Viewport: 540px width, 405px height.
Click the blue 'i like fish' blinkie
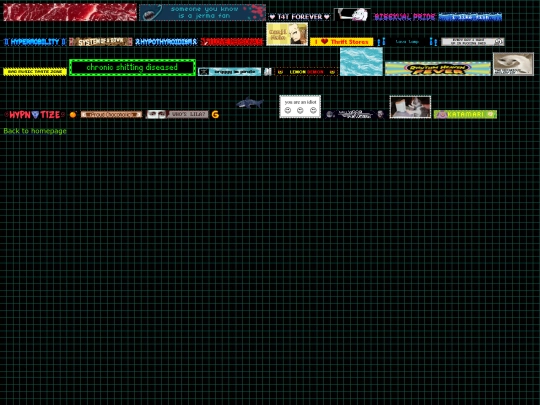(x=470, y=17)
